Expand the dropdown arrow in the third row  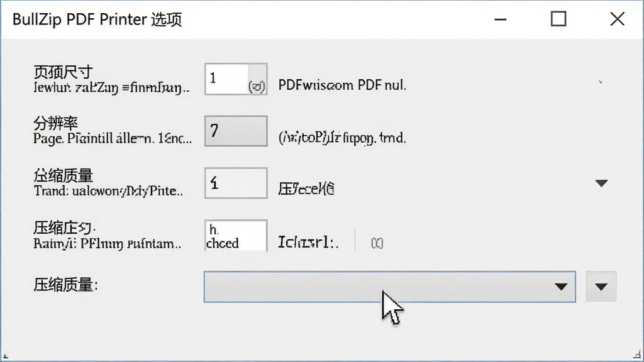[x=601, y=183]
